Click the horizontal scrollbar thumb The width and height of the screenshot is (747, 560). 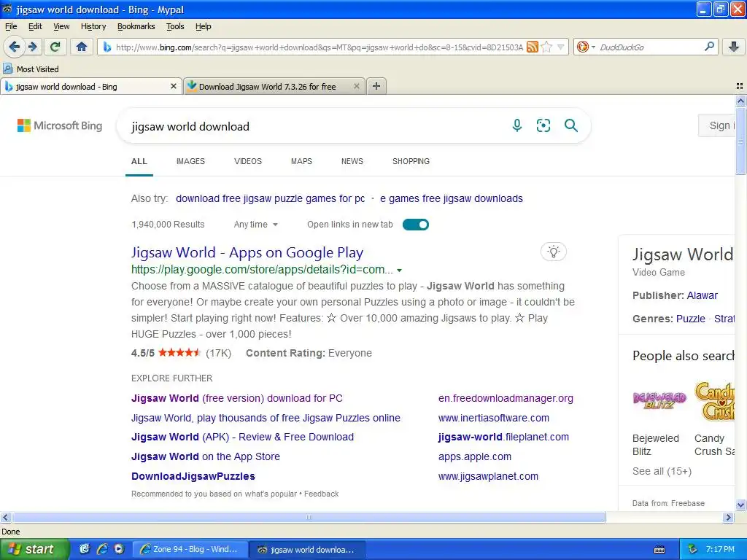309,517
